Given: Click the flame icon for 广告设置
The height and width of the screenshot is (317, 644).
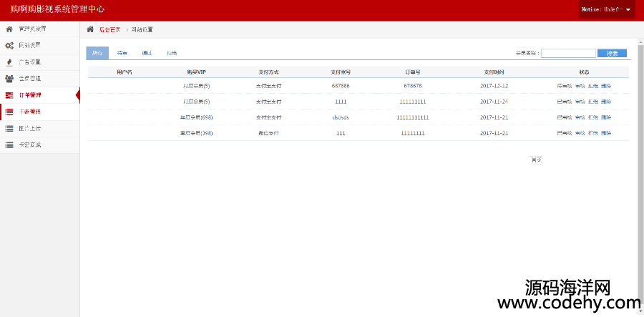Looking at the screenshot, I should (x=9, y=62).
